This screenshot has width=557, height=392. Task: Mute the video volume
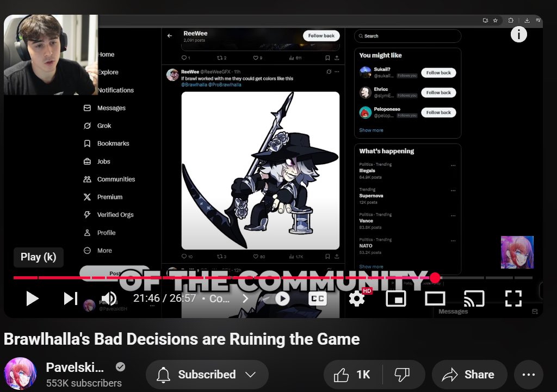pos(109,298)
